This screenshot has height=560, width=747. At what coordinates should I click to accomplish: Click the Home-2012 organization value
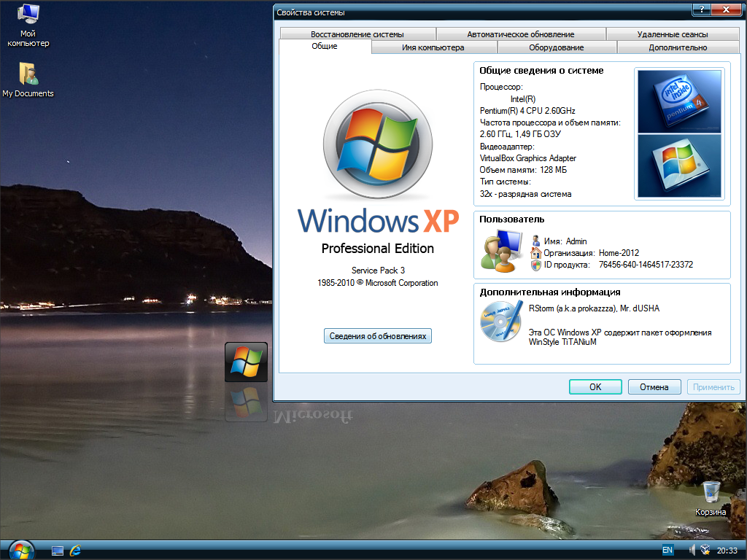619,253
